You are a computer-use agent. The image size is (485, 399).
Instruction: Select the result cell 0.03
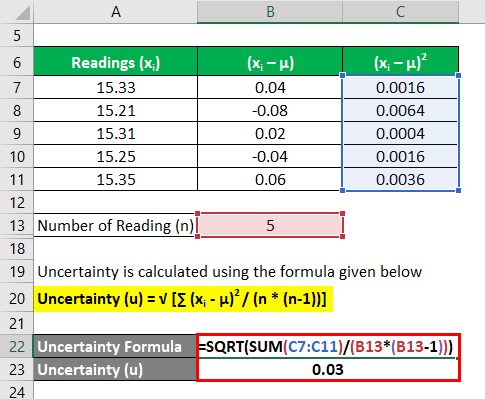click(328, 369)
